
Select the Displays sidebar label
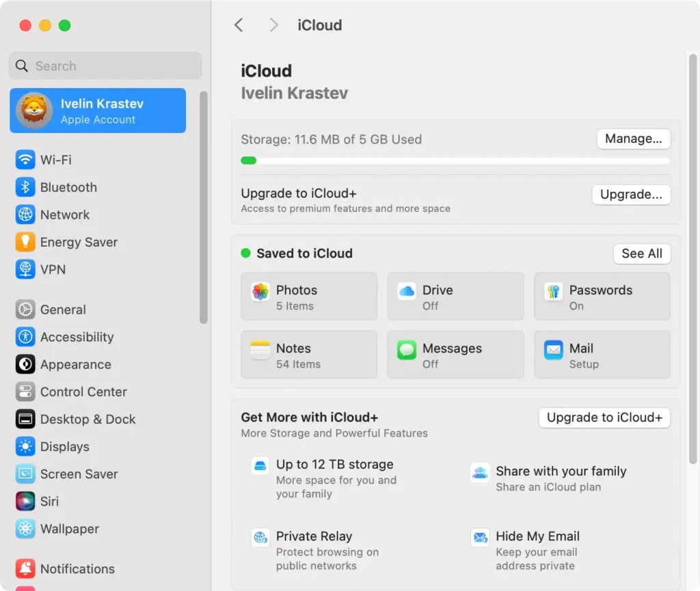[x=65, y=446]
